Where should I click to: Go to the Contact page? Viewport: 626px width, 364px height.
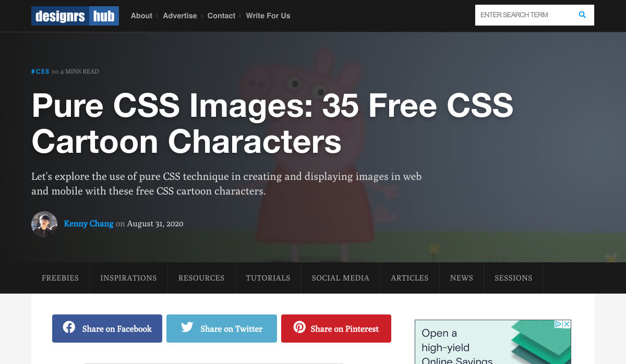click(221, 16)
